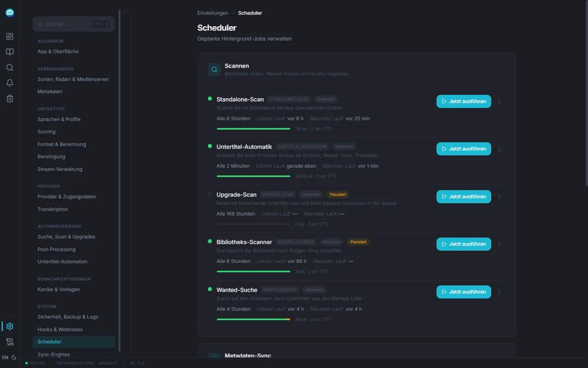Screen dimensions: 588x368
Task: Open more options for Upgrade-Scan
Action: [499, 197]
